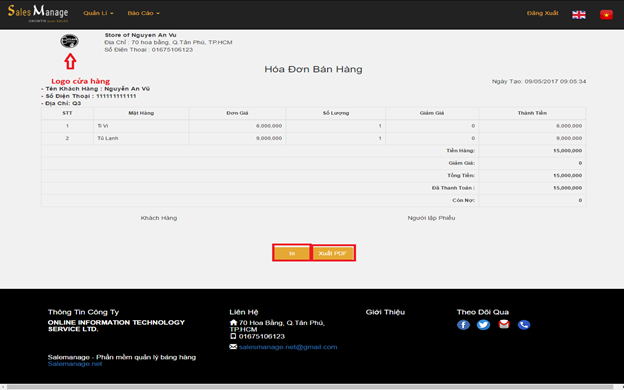624x390 pixels.
Task: Click the In print button
Action: (x=292, y=253)
